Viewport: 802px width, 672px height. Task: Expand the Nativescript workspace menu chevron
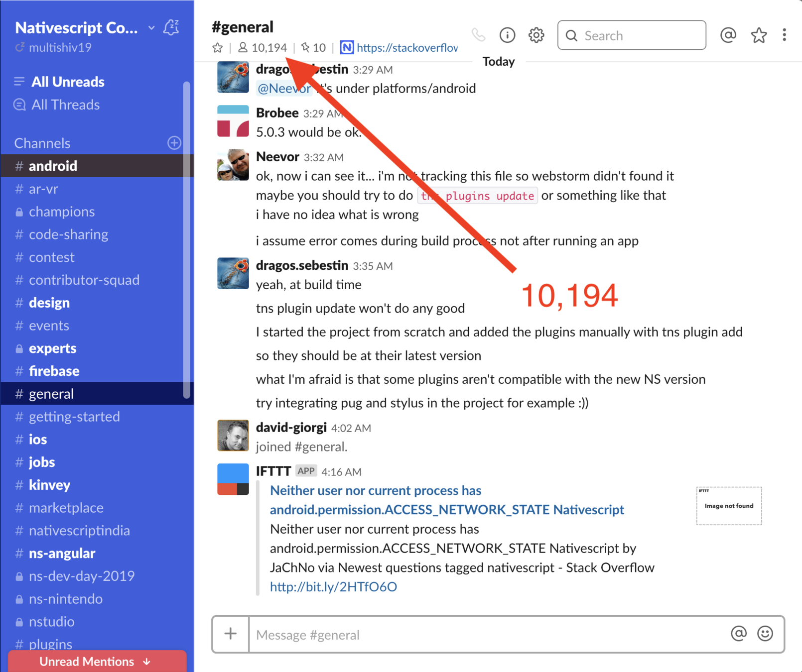tap(151, 28)
